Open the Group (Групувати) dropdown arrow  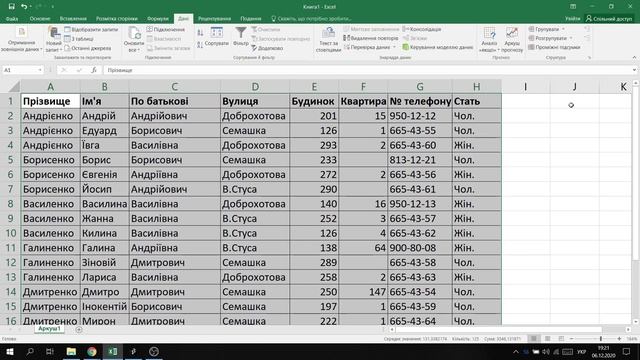click(564, 29)
